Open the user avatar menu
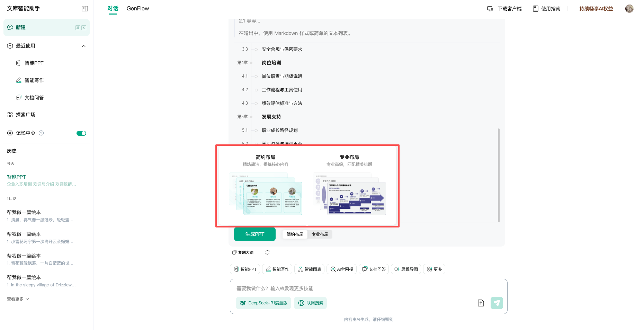Image resolution: width=644 pixels, height=330 pixels. tap(629, 9)
